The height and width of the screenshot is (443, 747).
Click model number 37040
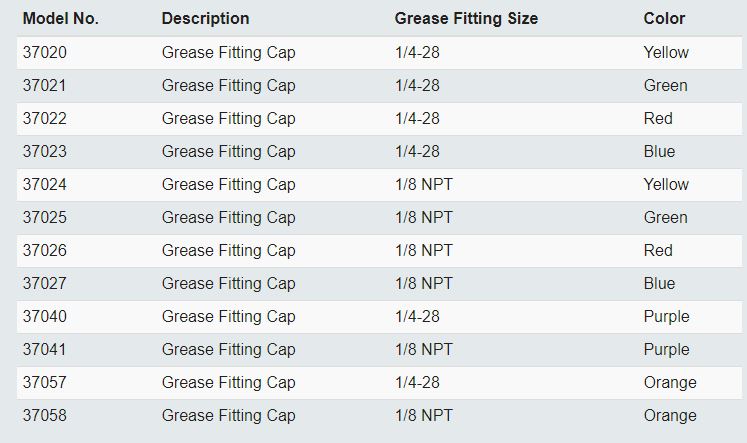pos(44,316)
